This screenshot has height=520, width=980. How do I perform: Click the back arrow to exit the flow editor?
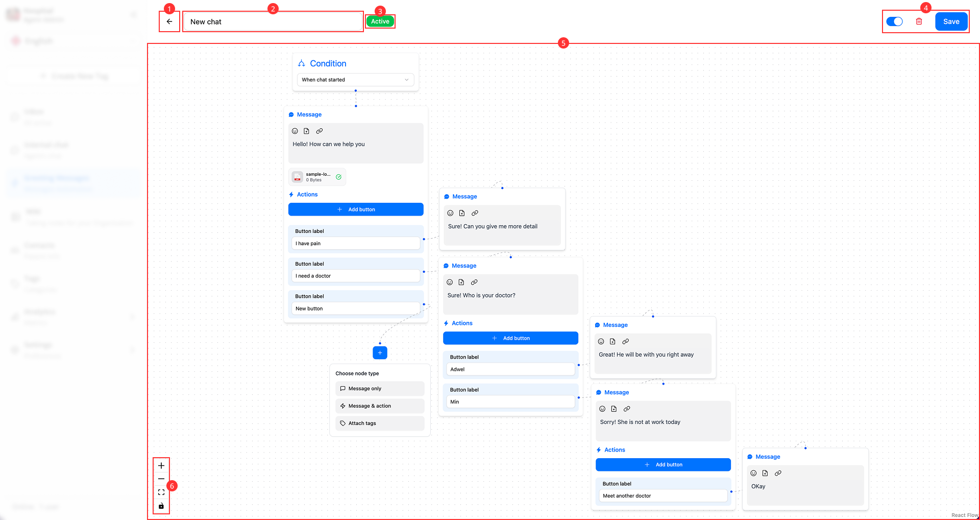[169, 21]
